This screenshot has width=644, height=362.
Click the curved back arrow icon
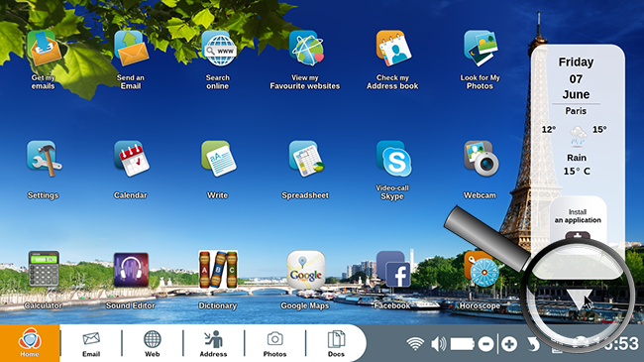pyautogui.click(x=533, y=344)
